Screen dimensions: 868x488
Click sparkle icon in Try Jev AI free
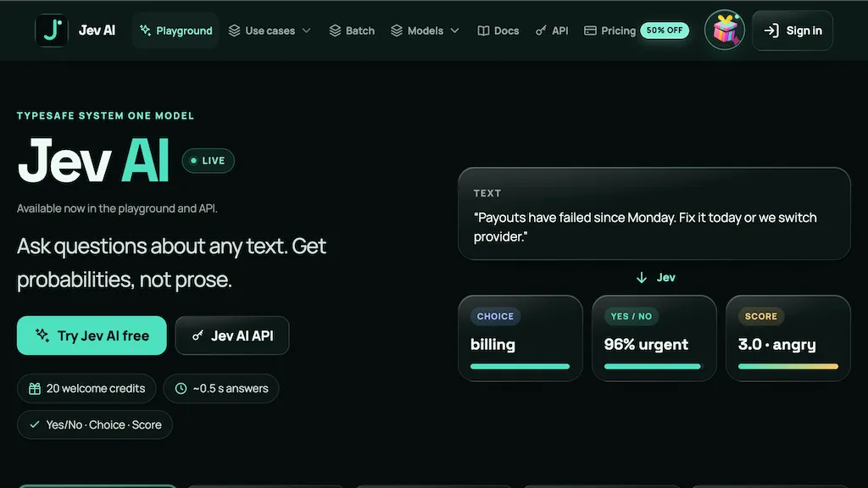click(42, 335)
